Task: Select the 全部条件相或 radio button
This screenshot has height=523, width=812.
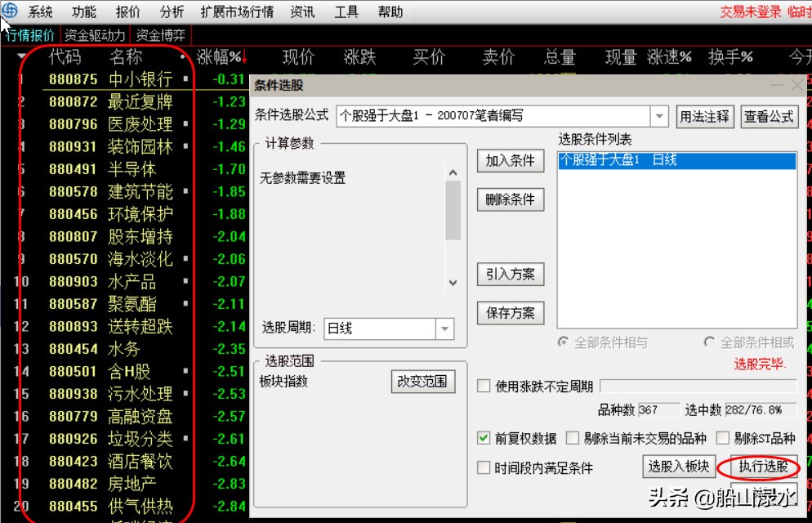Action: tap(709, 342)
